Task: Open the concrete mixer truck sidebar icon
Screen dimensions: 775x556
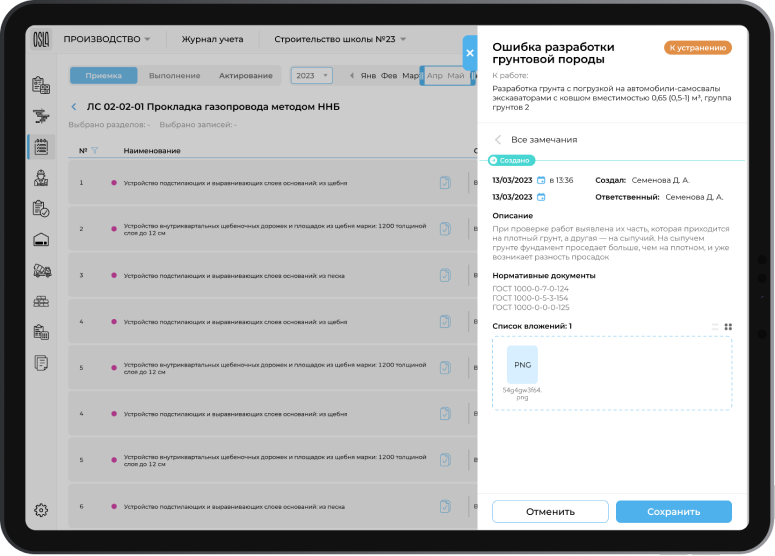Action: pos(41,270)
